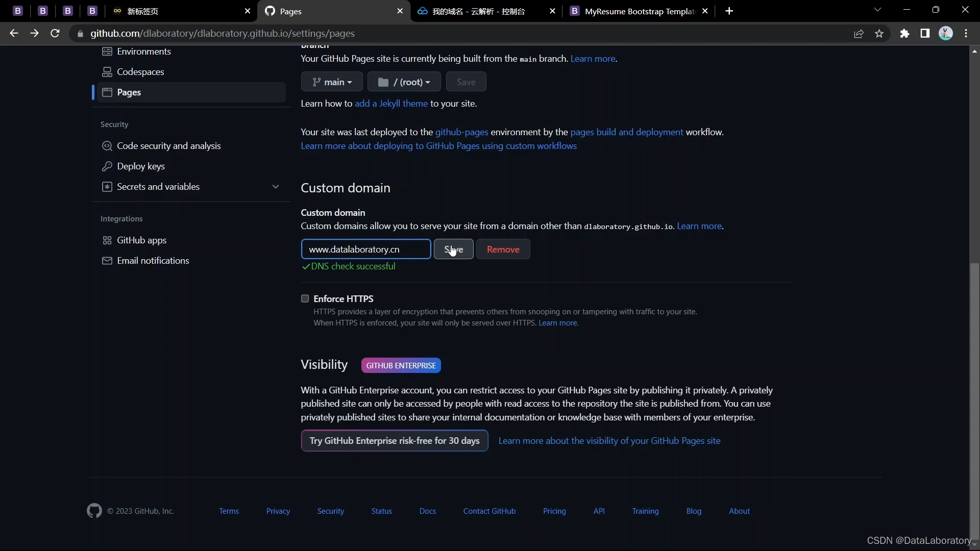This screenshot has height=551, width=980.
Task: Open the Chrome profile avatar
Action: click(946, 34)
